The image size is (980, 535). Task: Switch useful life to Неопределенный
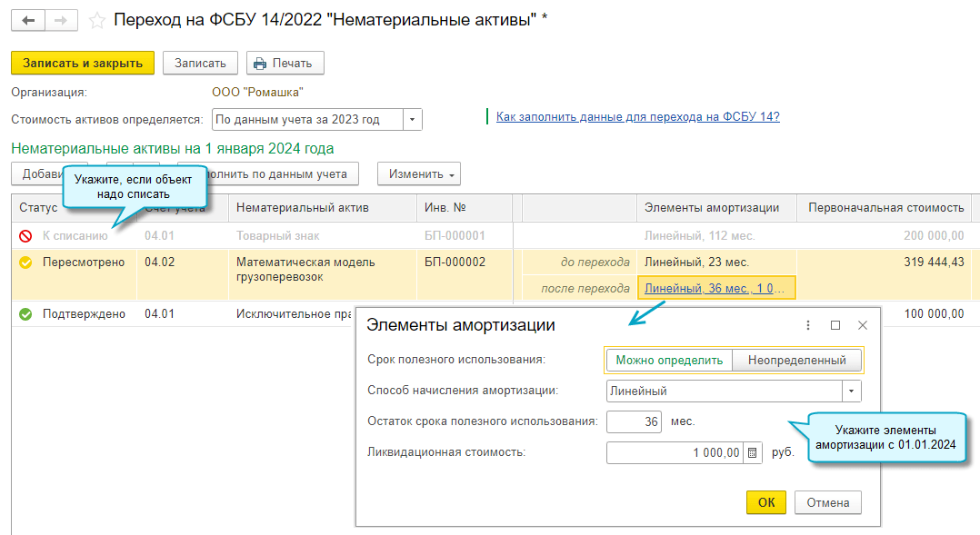point(796,361)
